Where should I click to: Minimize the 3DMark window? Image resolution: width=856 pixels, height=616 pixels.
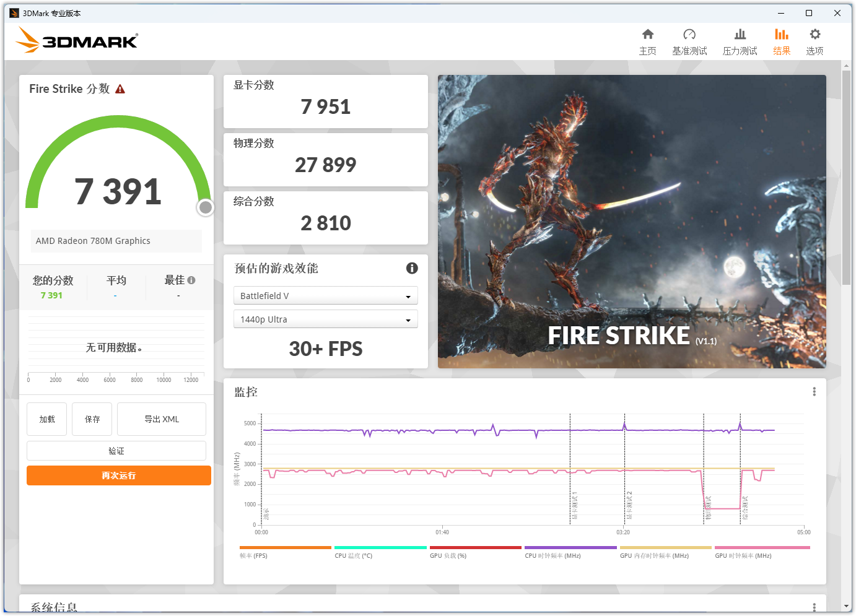(x=781, y=13)
